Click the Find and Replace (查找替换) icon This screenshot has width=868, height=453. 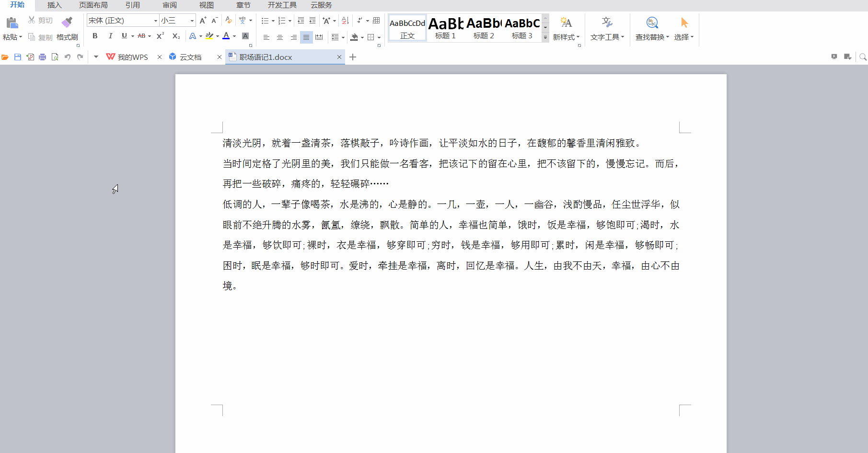pyautogui.click(x=652, y=23)
